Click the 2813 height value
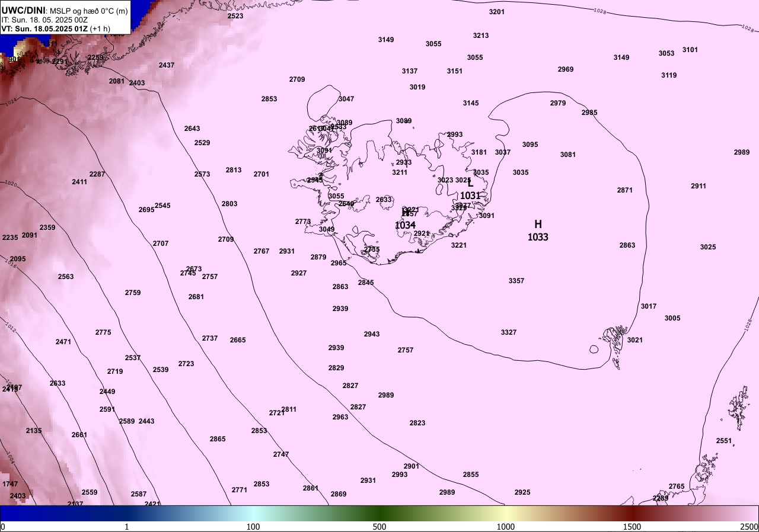This screenshot has width=759, height=532. tap(234, 170)
